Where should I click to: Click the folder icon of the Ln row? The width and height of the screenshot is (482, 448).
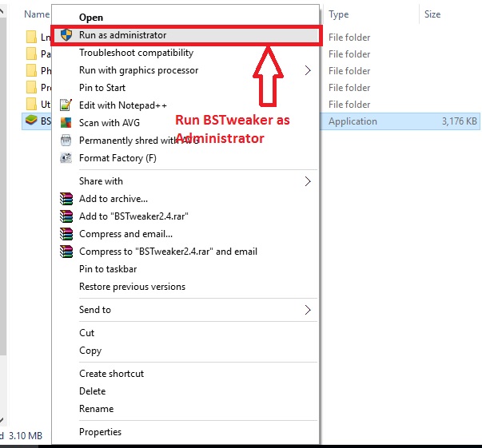(31, 37)
